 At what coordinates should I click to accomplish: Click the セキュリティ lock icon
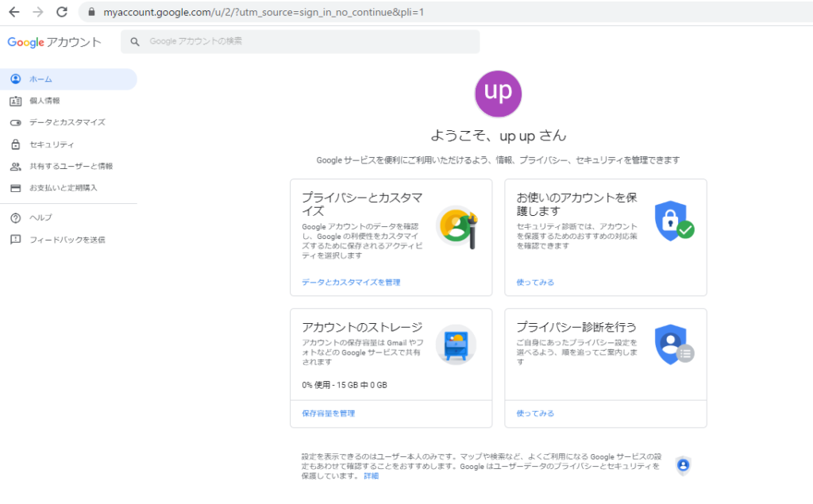click(x=16, y=144)
